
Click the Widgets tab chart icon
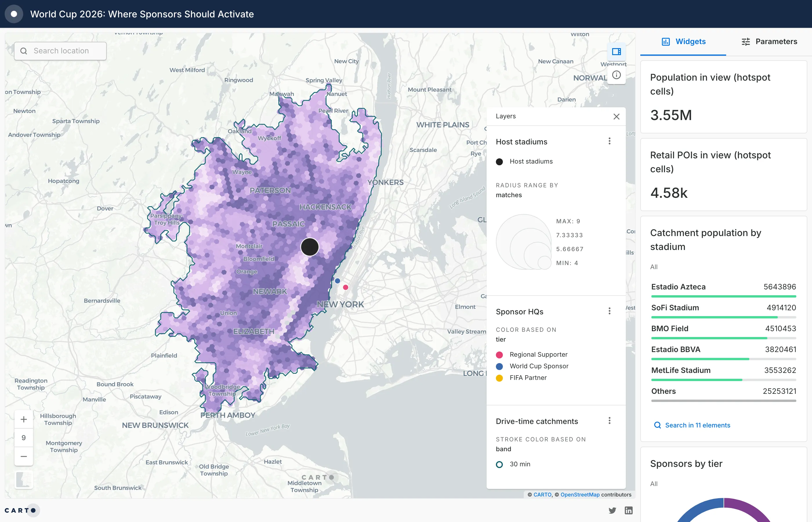coord(666,42)
